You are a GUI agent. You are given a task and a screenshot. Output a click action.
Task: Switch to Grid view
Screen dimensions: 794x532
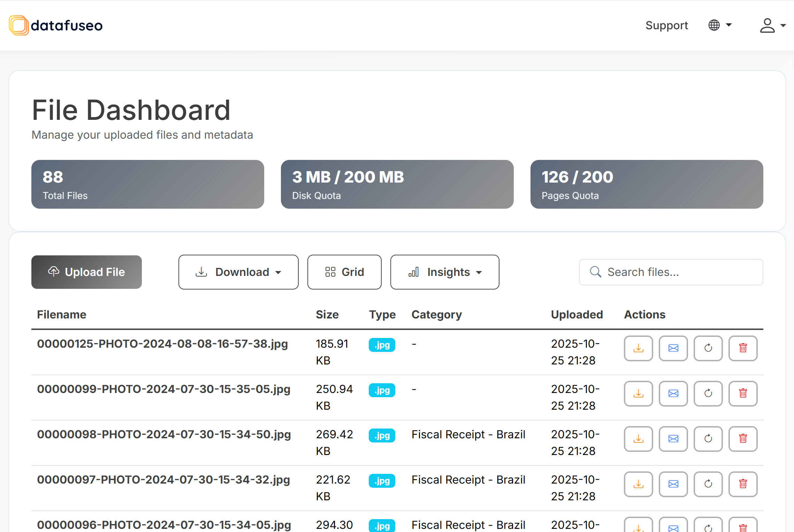(x=344, y=272)
